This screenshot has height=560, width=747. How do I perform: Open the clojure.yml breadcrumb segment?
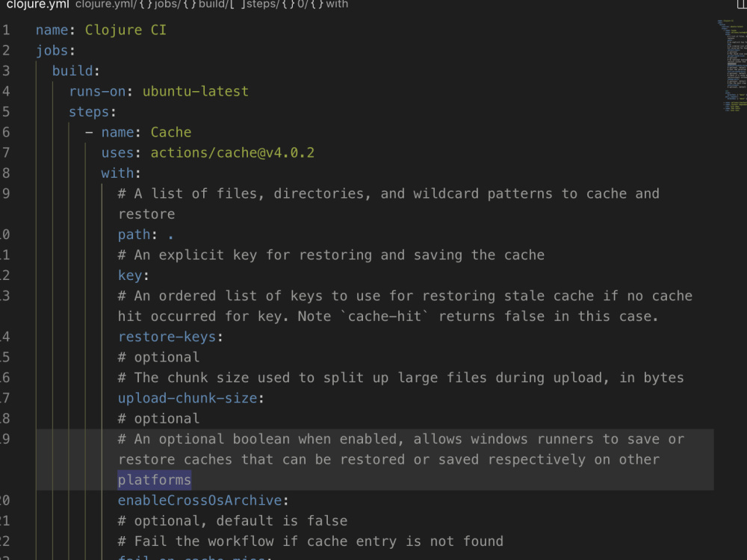click(x=106, y=4)
